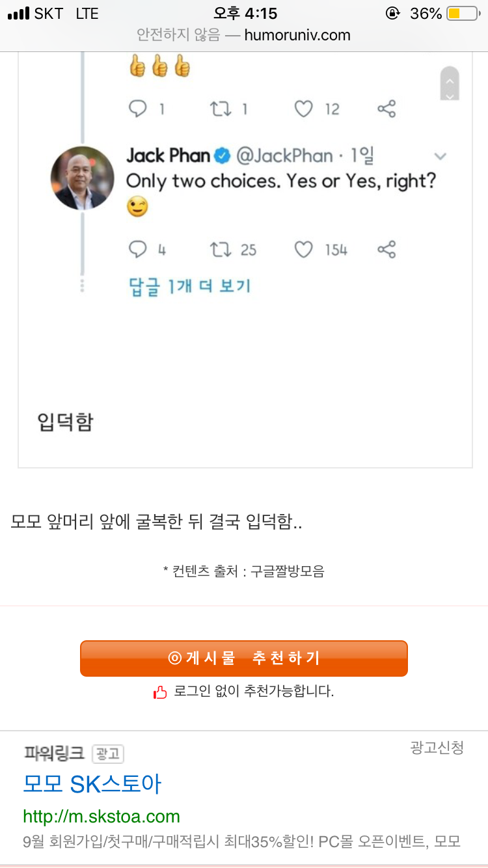The image size is (488, 868).
Task: Expand "답글 1개 더 보기" replies
Action: point(190,286)
